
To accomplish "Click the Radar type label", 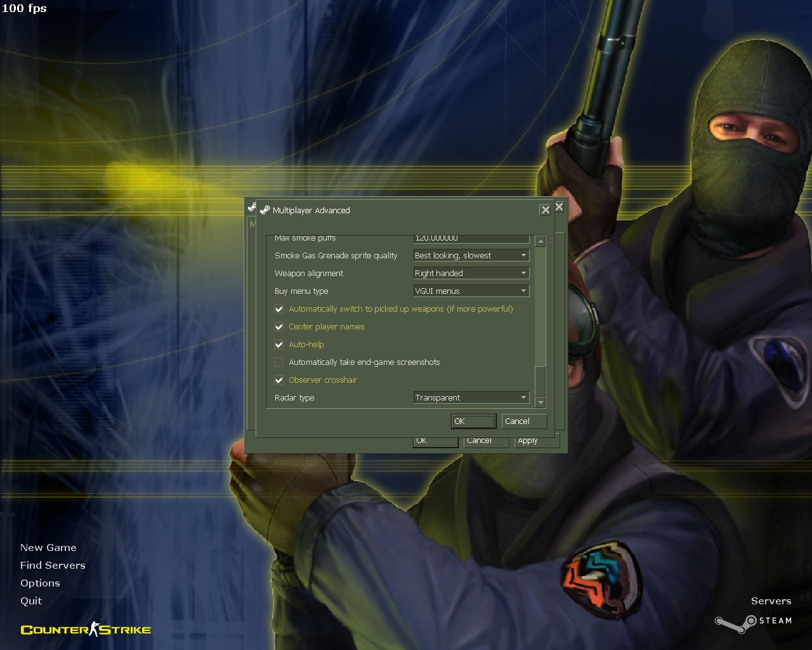I will pyautogui.click(x=294, y=398).
